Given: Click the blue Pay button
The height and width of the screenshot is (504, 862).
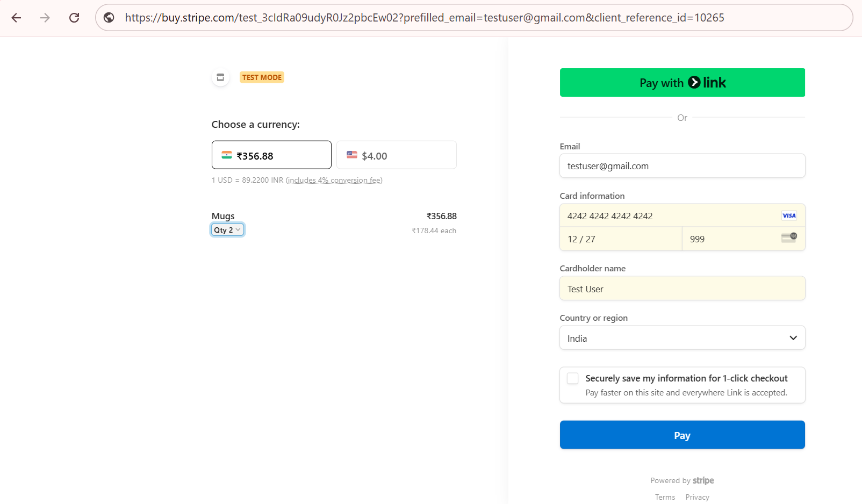Looking at the screenshot, I should [683, 435].
